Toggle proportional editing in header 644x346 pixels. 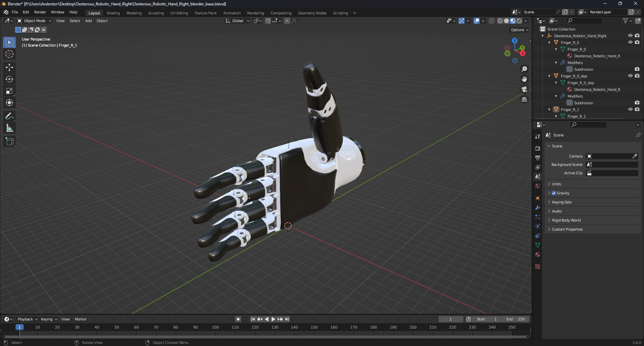(287, 21)
